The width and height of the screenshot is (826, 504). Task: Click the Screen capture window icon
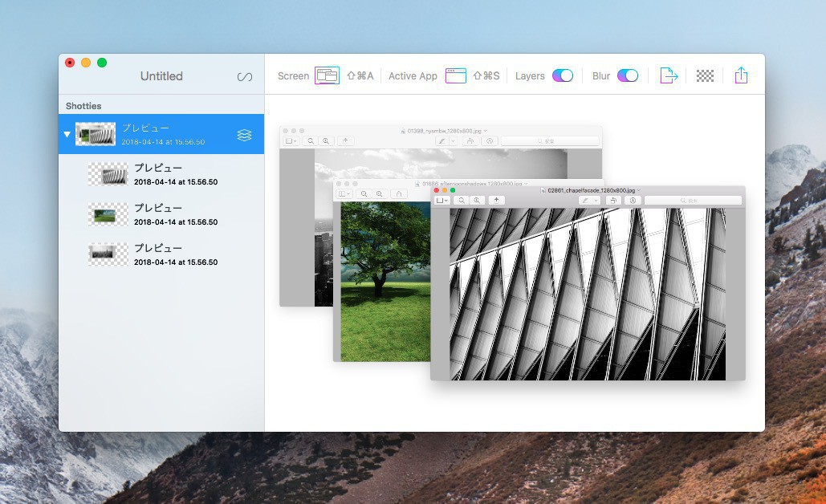(x=327, y=75)
